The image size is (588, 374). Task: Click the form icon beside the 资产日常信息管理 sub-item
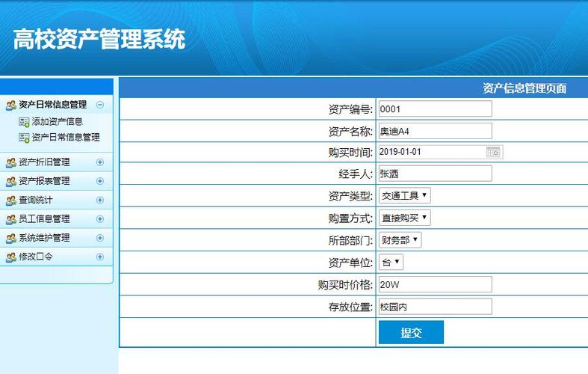[x=24, y=138]
